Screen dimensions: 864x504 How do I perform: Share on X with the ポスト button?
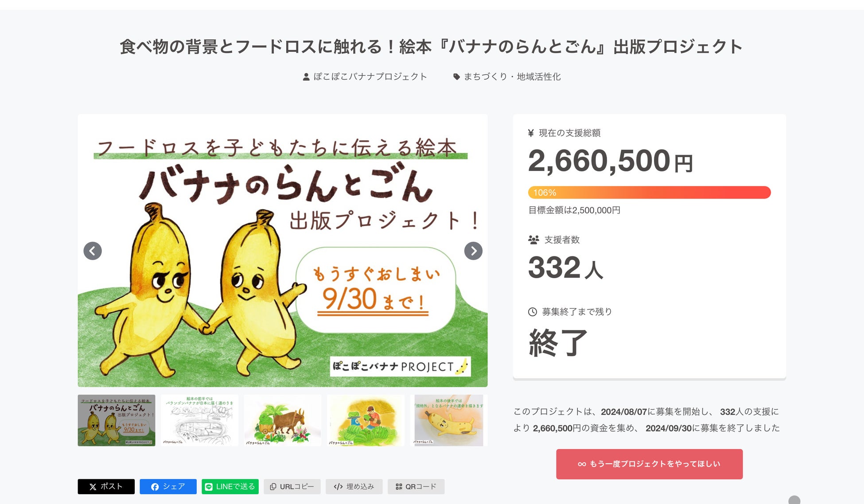point(106,486)
